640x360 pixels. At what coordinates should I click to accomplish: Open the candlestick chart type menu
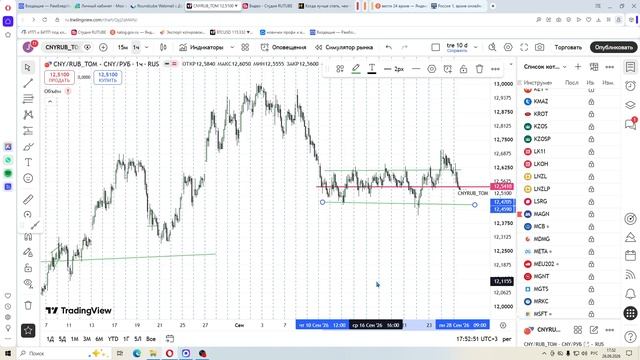(x=163, y=47)
